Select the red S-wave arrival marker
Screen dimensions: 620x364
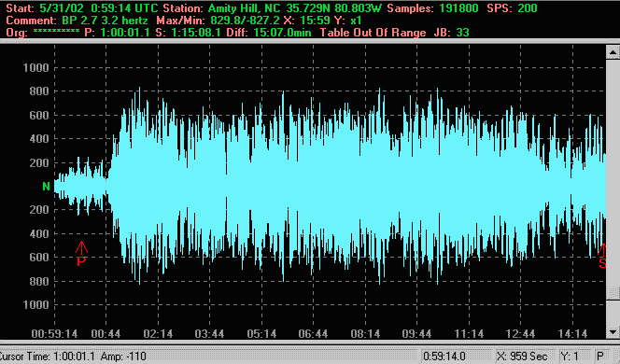(x=602, y=256)
